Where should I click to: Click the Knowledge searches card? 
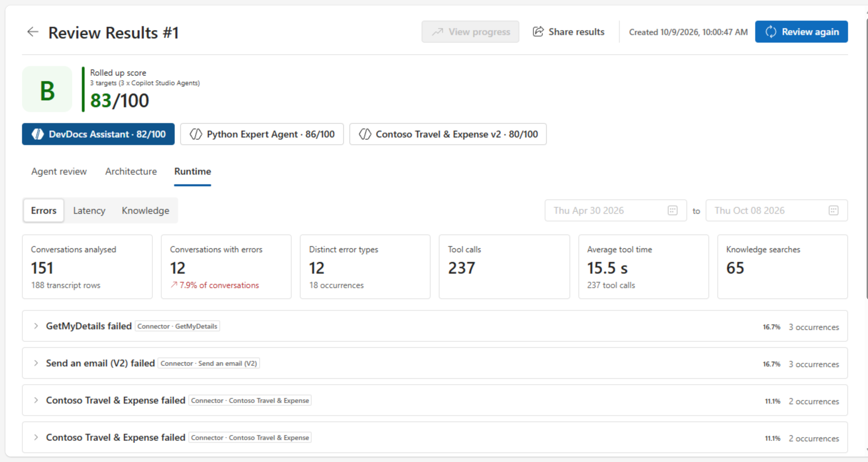(x=782, y=267)
